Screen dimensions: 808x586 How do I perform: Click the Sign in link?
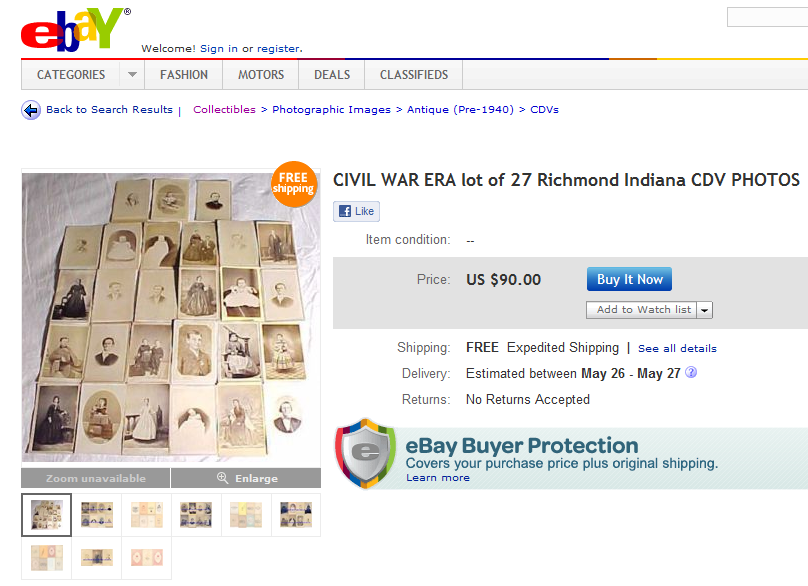click(x=219, y=48)
